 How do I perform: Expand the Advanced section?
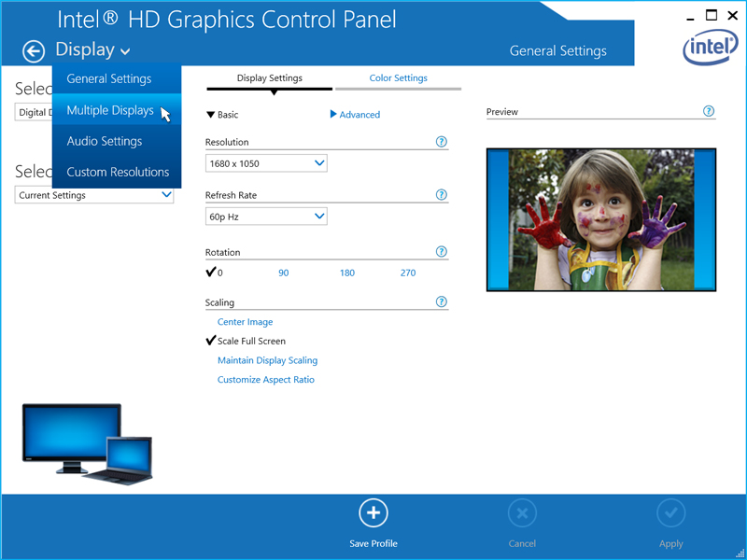click(355, 114)
